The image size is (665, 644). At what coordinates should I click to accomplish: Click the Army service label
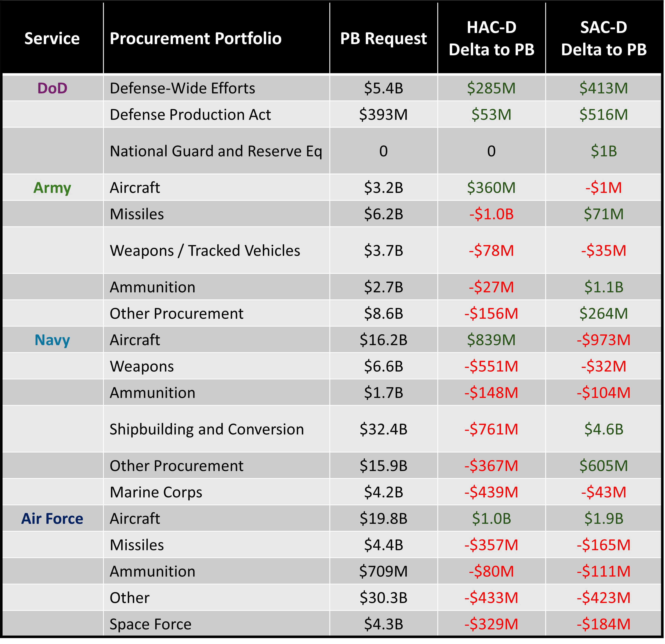52,188
